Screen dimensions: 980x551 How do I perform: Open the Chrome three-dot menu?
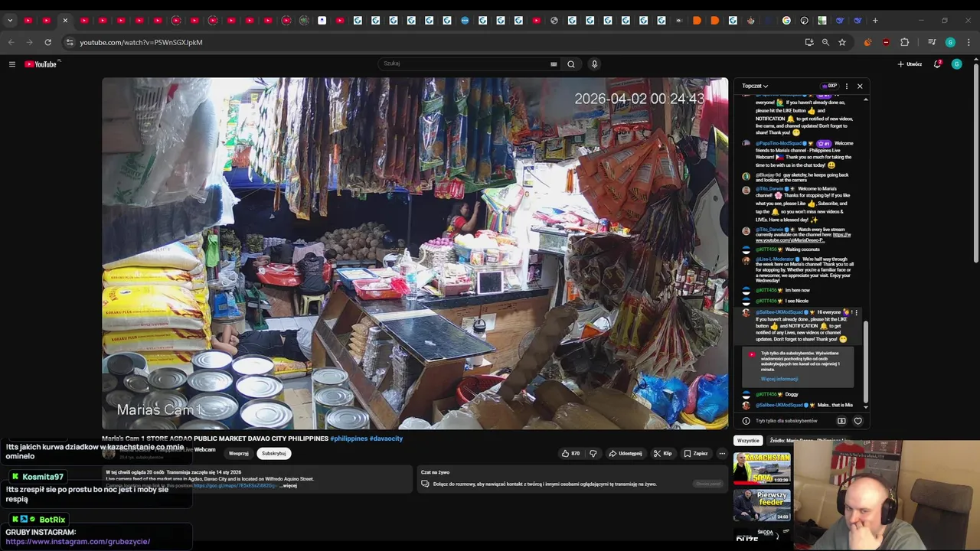(968, 42)
